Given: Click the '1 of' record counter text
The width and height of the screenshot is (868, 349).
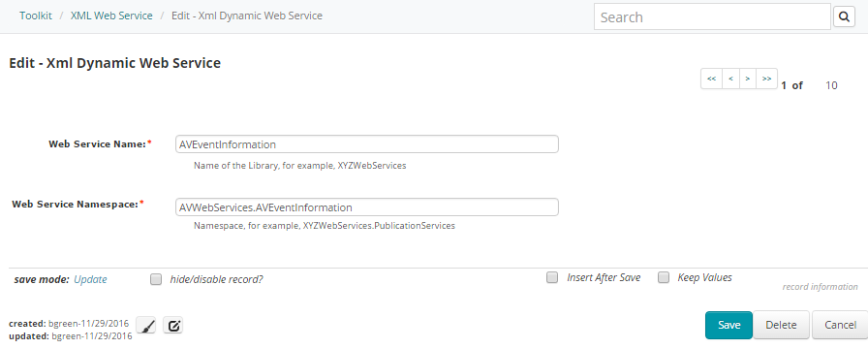Looking at the screenshot, I should tap(792, 85).
